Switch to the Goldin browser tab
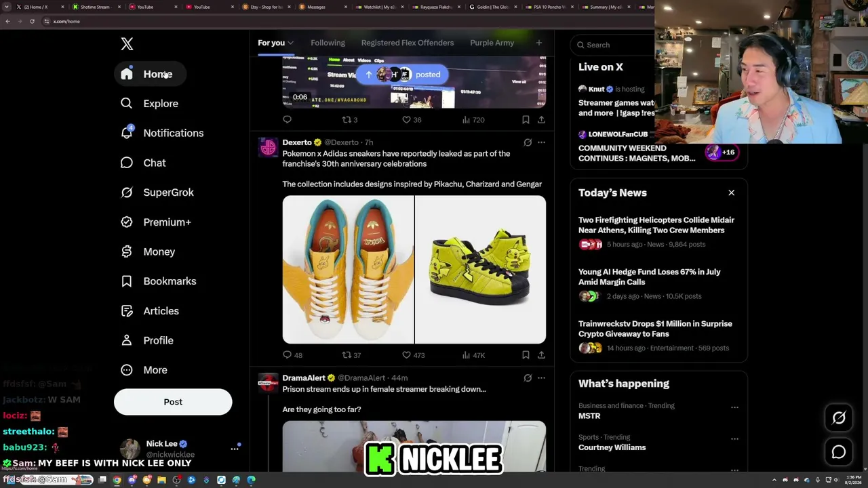The height and width of the screenshot is (488, 868). click(x=493, y=7)
